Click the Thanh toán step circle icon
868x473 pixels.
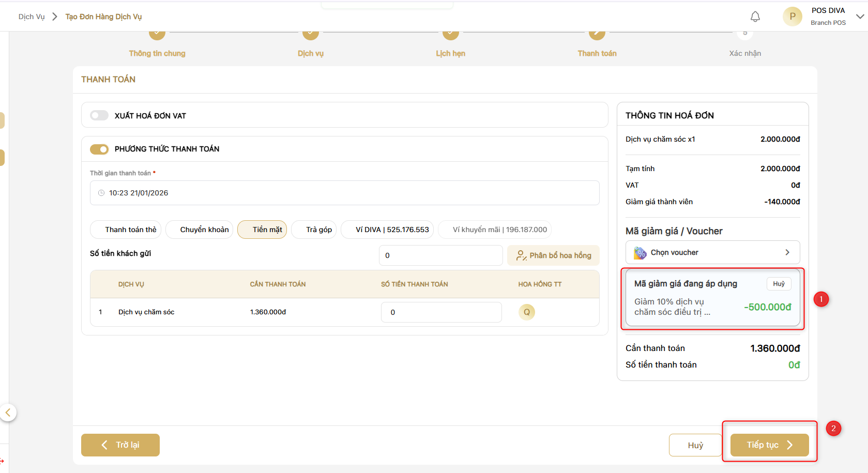[x=597, y=34]
